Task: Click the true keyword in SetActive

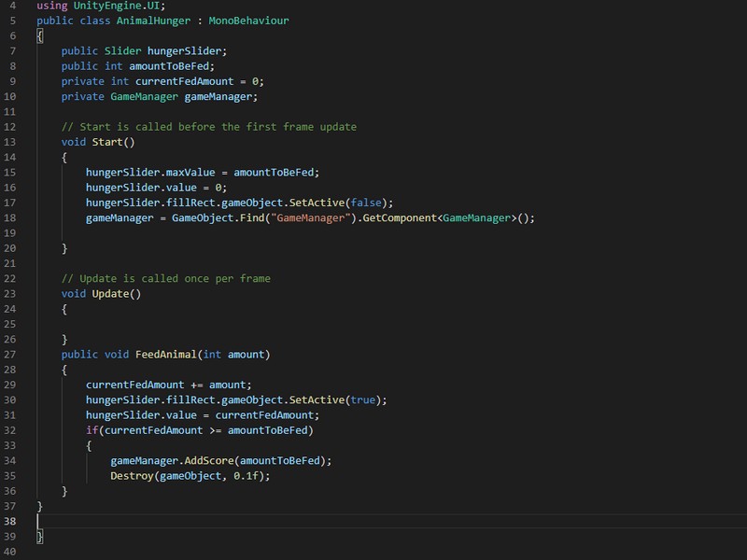Action: (x=363, y=400)
